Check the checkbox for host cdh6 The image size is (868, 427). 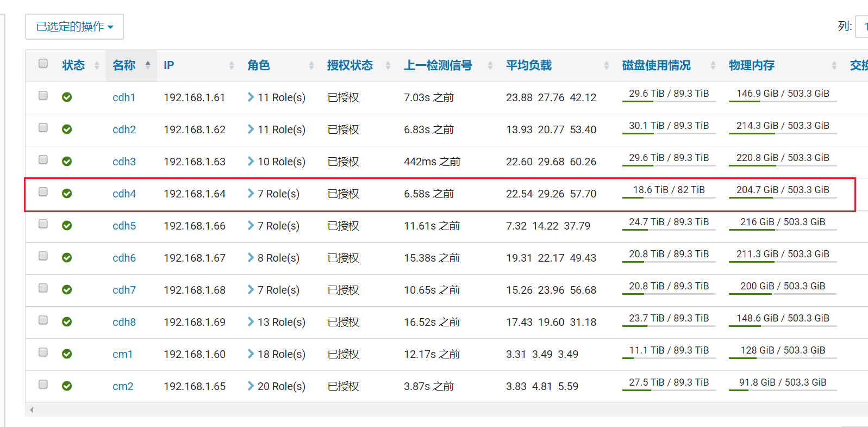pyautogui.click(x=43, y=256)
